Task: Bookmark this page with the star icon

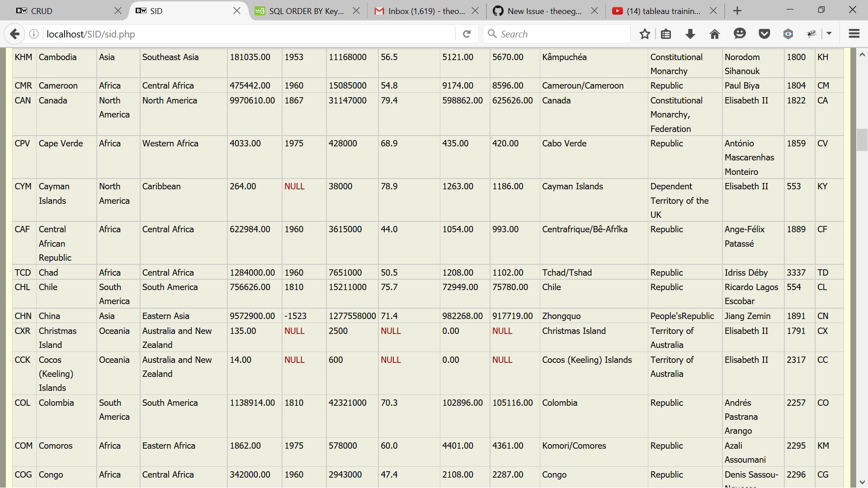Action: [645, 34]
